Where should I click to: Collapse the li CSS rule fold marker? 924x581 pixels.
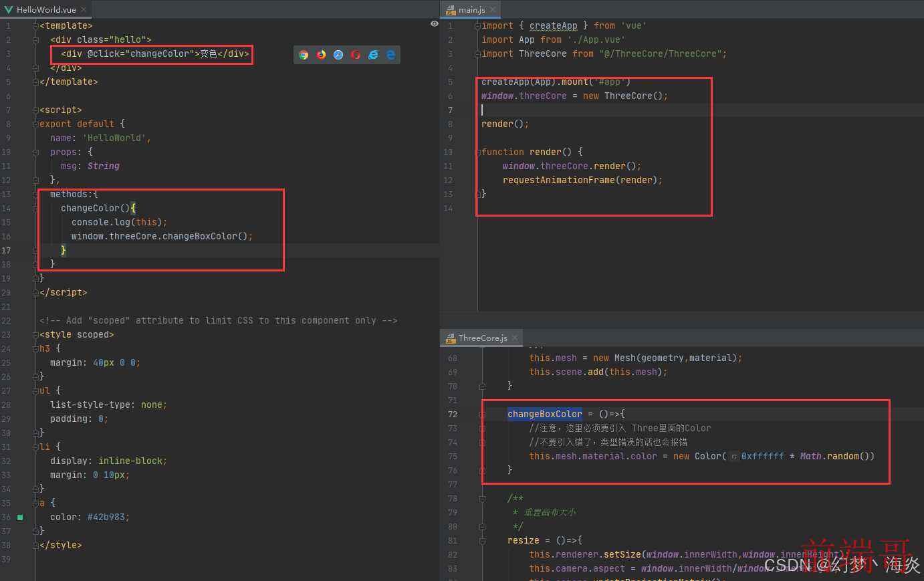click(x=35, y=446)
